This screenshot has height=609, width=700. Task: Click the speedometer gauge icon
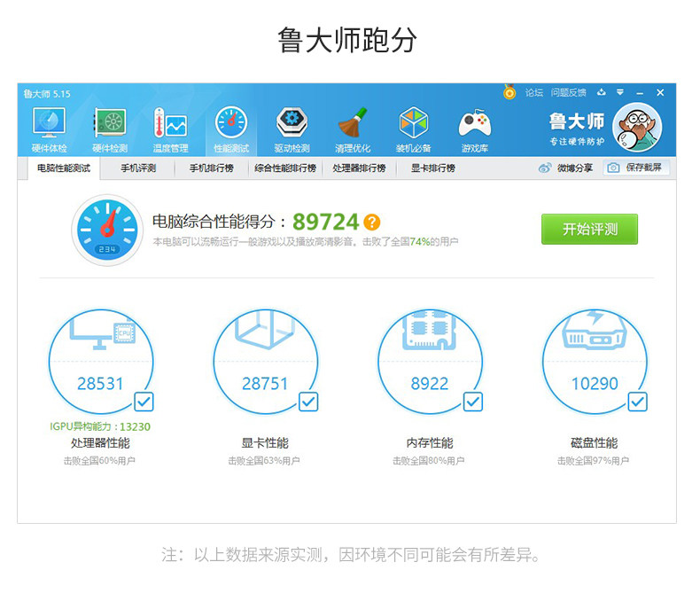pyautogui.click(x=107, y=230)
